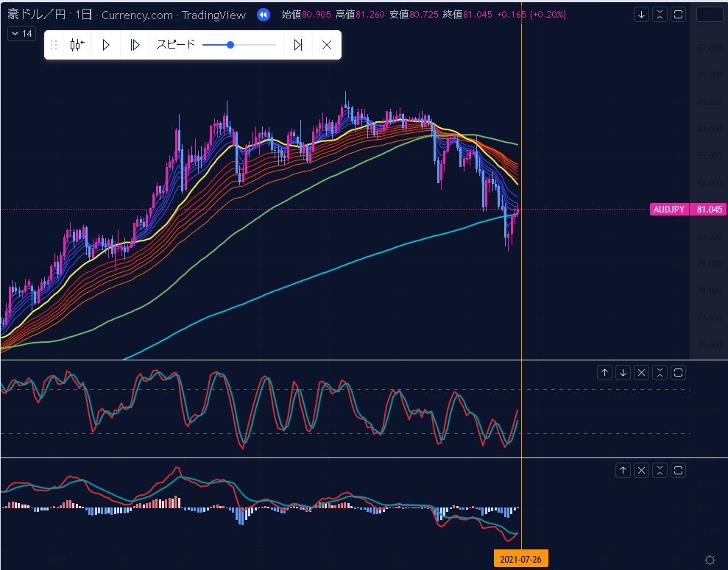Jump to real-time in replay toolbar
The width and height of the screenshot is (728, 570).
(x=298, y=45)
